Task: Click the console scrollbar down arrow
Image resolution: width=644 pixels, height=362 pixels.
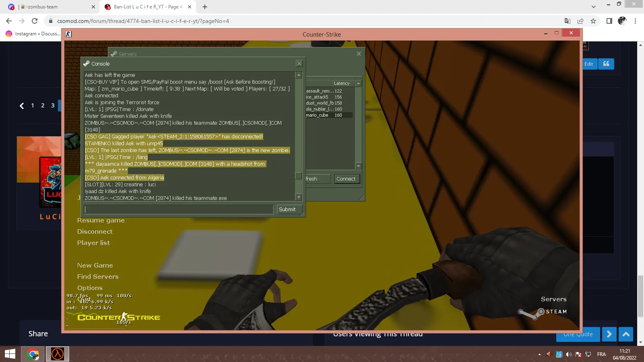Action: [299, 197]
